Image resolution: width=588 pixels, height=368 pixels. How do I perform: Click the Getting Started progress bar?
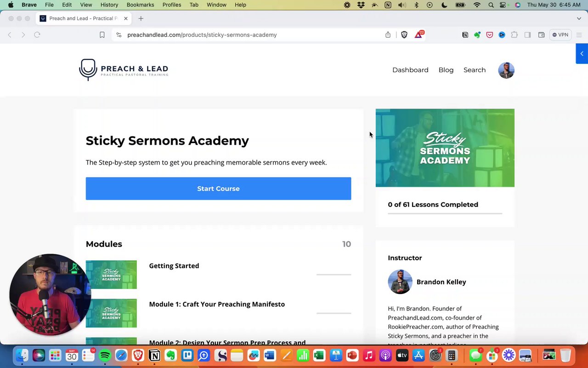(334, 275)
